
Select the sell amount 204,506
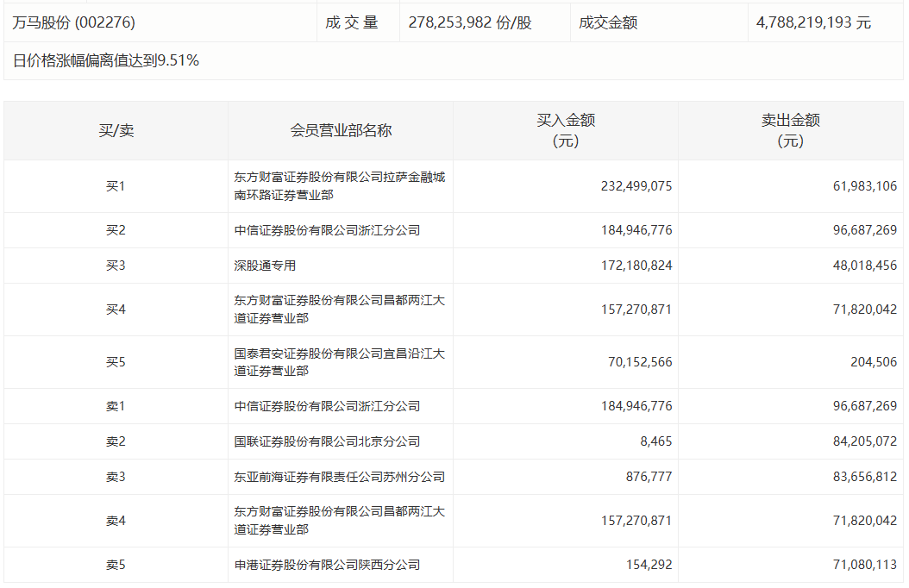click(873, 362)
